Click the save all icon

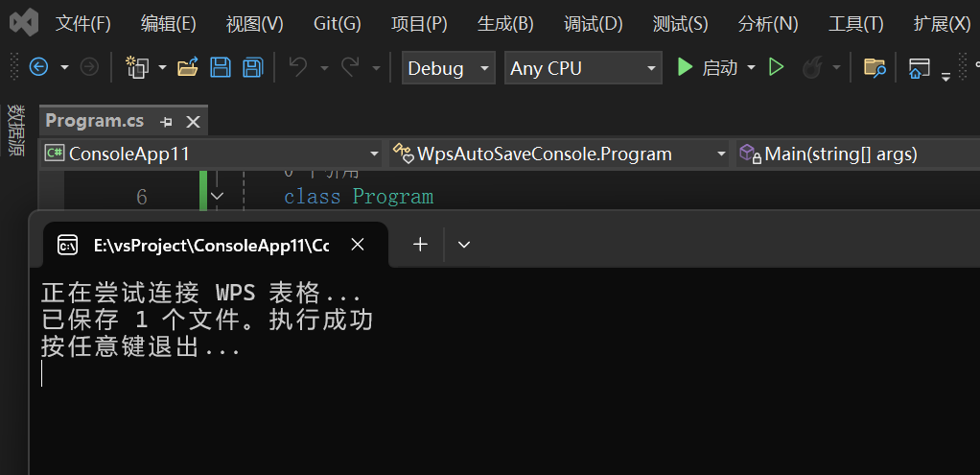[252, 67]
